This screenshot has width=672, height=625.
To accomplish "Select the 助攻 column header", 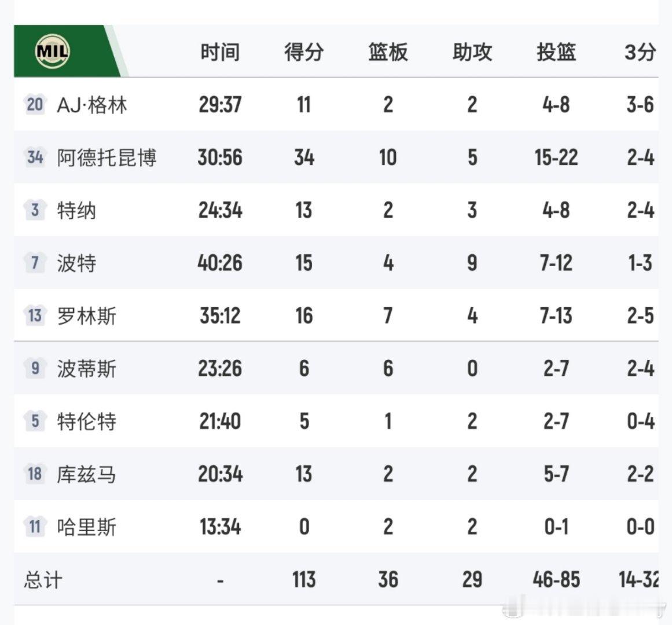I will pyautogui.click(x=472, y=52).
